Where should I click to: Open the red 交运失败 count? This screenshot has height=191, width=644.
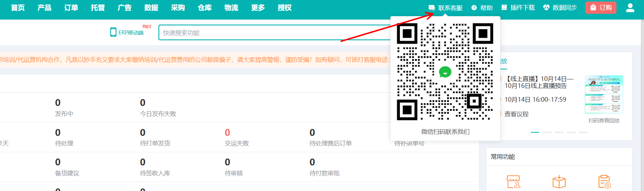point(227,132)
